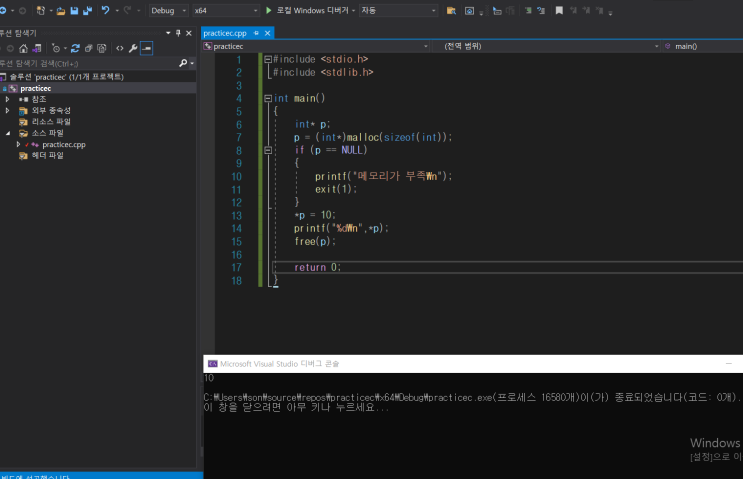Click Pending Changes Filter clock icon
The width and height of the screenshot is (743, 479).
click(x=56, y=48)
